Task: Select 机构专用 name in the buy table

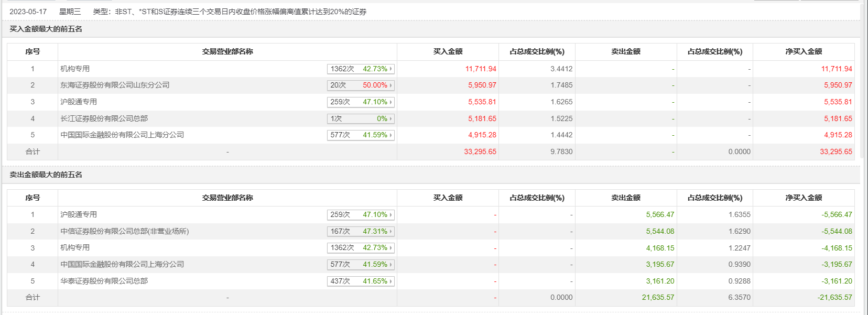Action: [75, 69]
